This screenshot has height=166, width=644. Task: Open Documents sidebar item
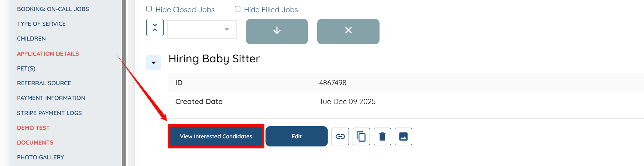35,142
